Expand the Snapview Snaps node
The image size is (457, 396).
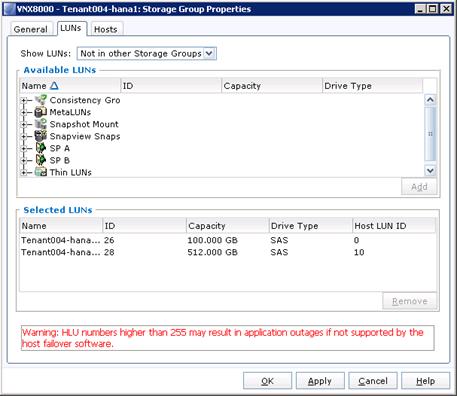coord(24,136)
